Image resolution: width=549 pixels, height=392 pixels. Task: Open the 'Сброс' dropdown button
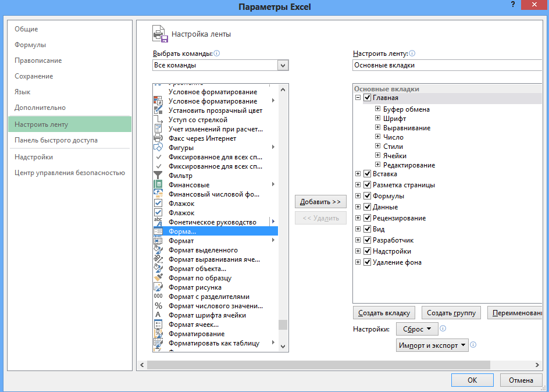pyautogui.click(x=417, y=329)
